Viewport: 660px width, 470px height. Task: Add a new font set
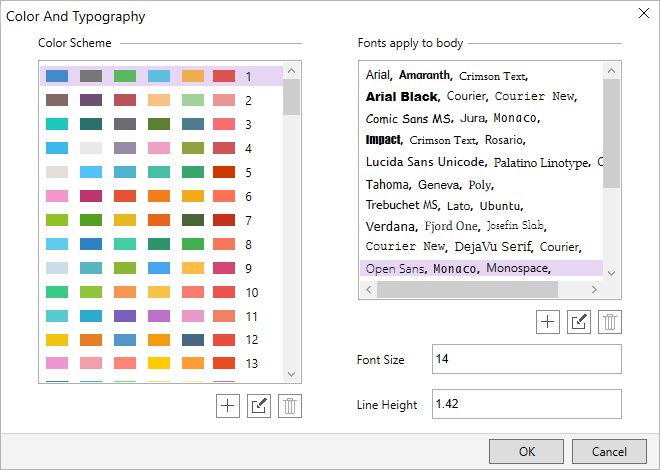click(x=547, y=321)
